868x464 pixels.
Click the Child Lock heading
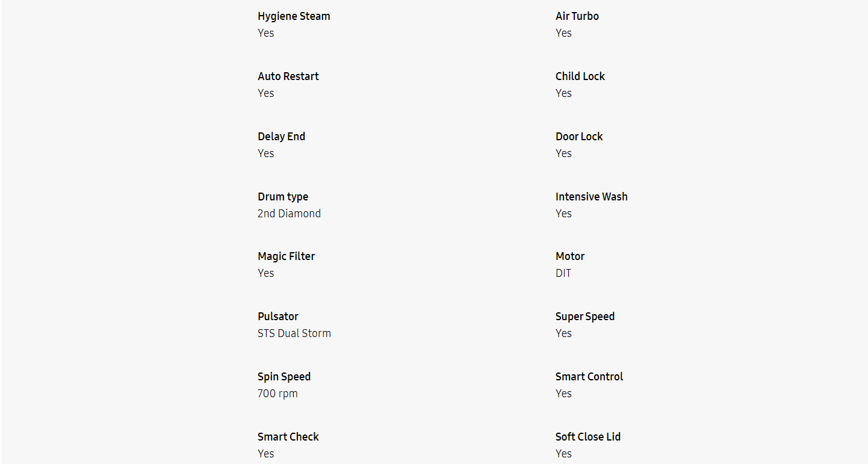580,76
